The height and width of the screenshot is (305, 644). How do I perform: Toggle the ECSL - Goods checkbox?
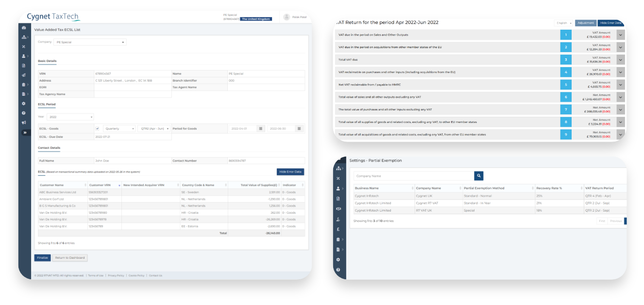98,128
